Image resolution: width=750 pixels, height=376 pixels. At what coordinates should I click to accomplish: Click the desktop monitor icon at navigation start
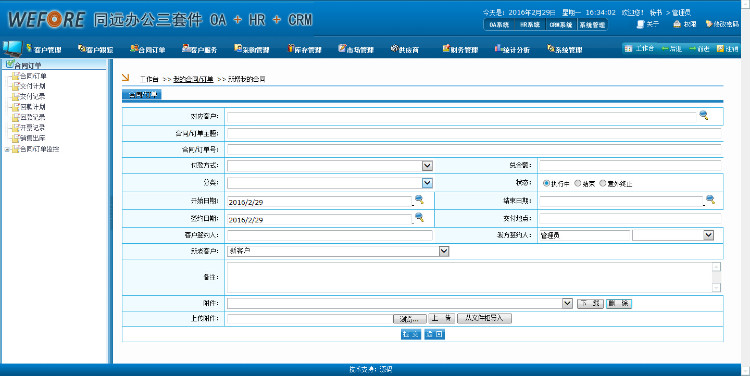point(12,48)
